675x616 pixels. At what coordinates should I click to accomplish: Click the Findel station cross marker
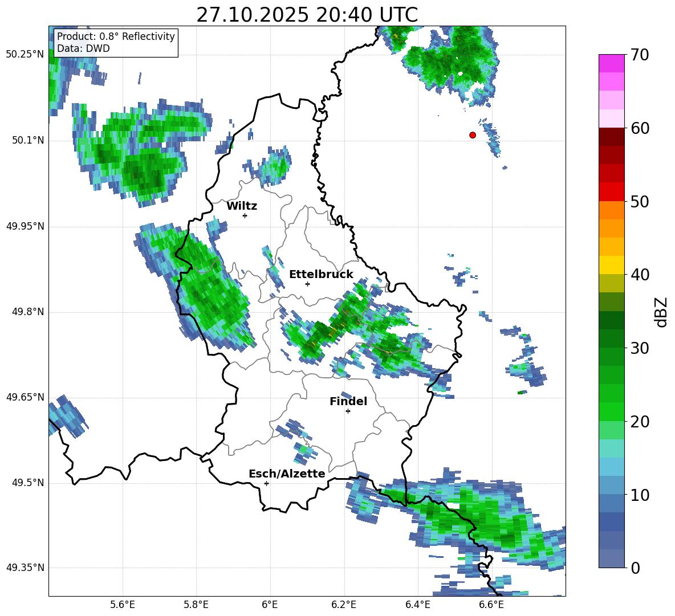click(348, 411)
